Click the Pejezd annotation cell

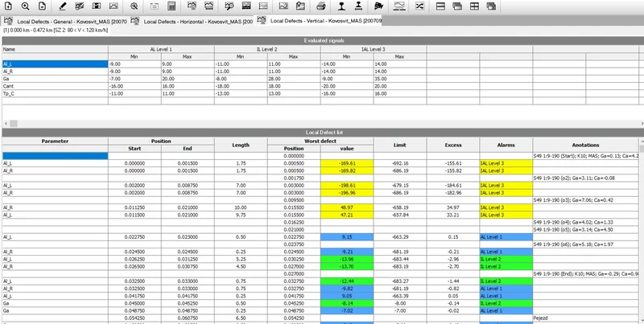pos(586,318)
